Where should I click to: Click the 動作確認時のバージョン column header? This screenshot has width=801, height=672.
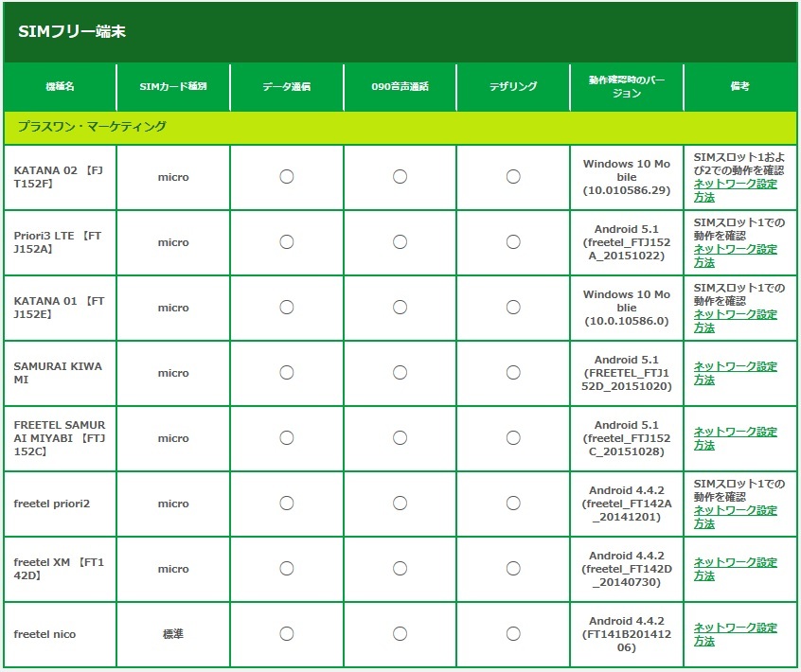click(x=627, y=86)
